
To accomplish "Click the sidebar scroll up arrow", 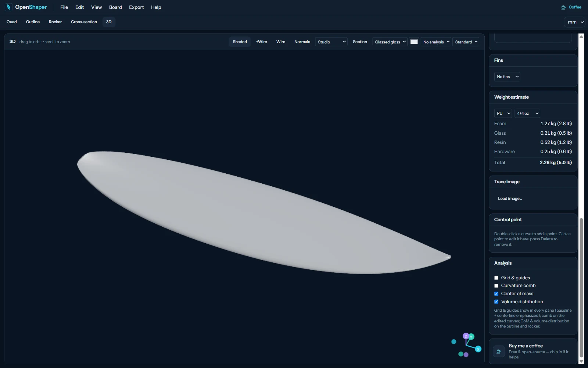I will [581, 36].
